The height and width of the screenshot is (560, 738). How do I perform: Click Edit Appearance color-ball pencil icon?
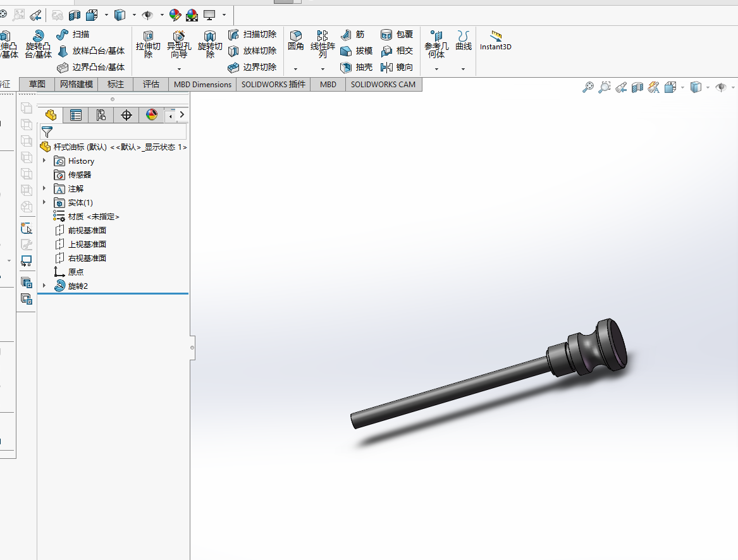click(175, 15)
